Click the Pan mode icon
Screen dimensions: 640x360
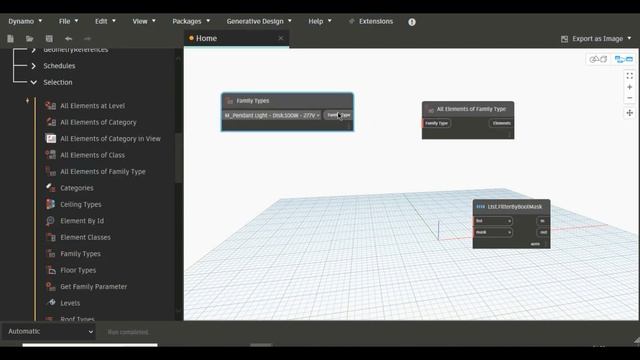(629, 113)
